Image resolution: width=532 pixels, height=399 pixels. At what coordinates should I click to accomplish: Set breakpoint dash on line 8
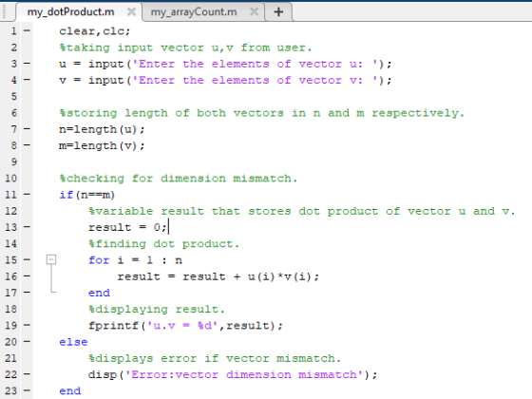pyautogui.click(x=27, y=145)
